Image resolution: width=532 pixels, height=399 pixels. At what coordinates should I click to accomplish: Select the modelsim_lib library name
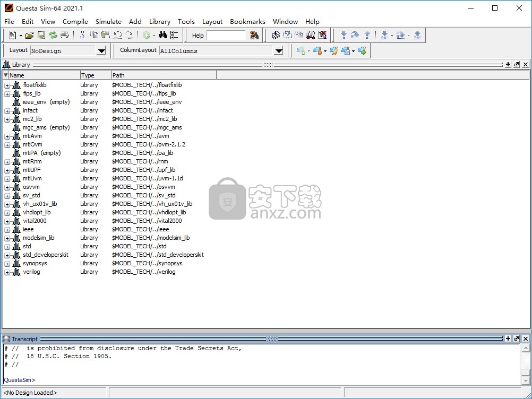(x=39, y=238)
